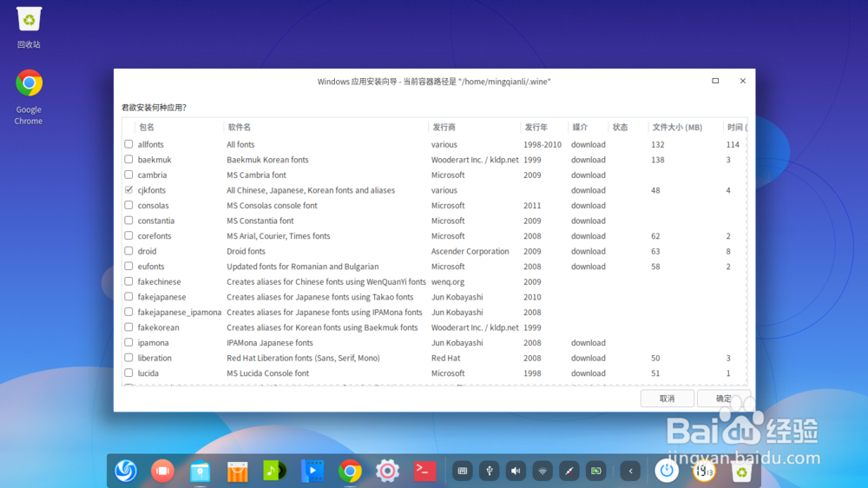Sort by 软件名 column header
868x488 pixels.
(326, 127)
